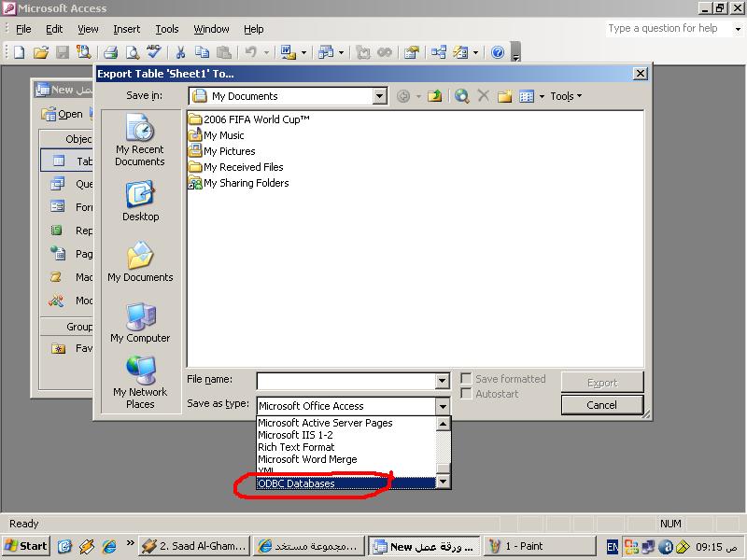Choose Rich Text Format in list
The image size is (747, 560).
296,447
